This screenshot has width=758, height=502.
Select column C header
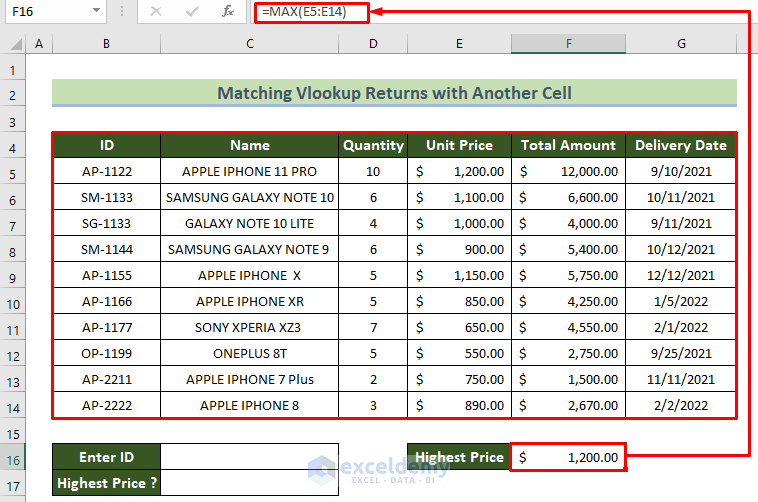(x=249, y=44)
